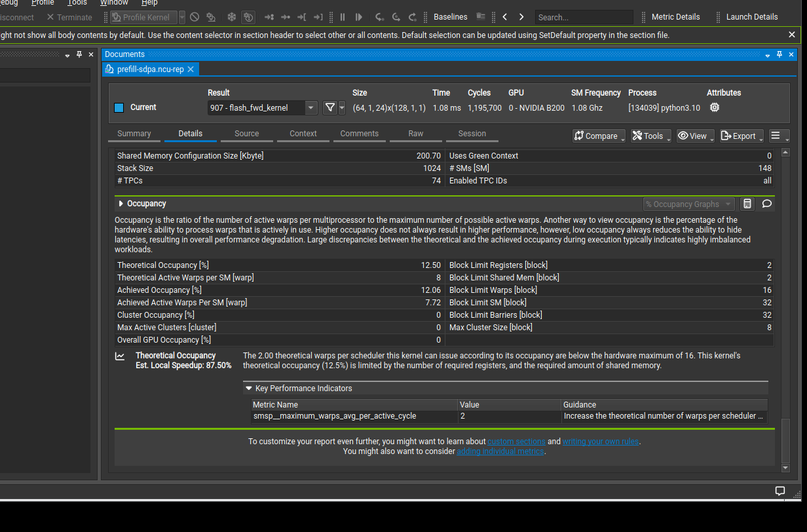Click the Search input field
Screen dimensions: 807x532
[584, 18]
